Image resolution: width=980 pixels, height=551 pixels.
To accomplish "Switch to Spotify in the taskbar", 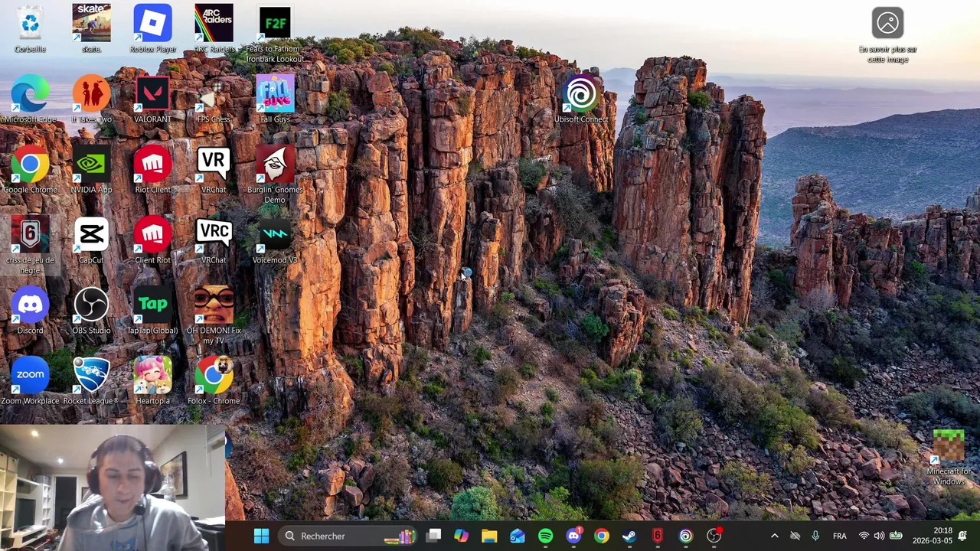I will tap(545, 536).
